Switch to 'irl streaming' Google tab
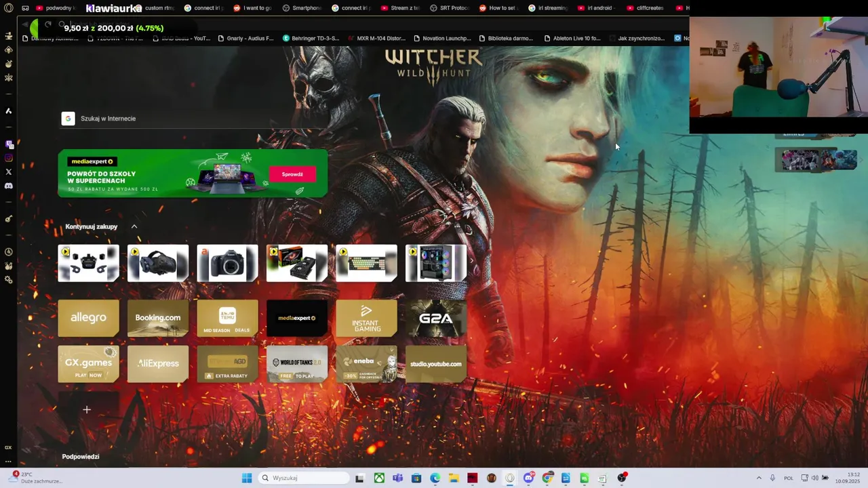This screenshot has height=488, width=868. (x=547, y=8)
